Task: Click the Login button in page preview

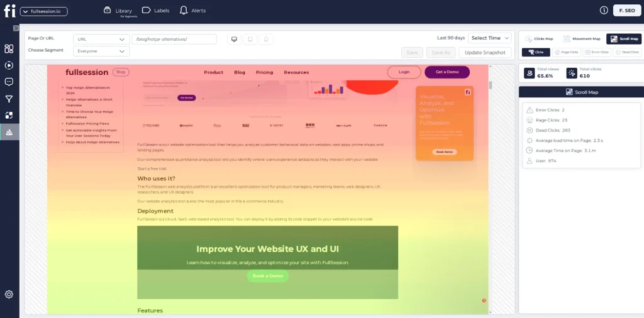Action: point(404,72)
